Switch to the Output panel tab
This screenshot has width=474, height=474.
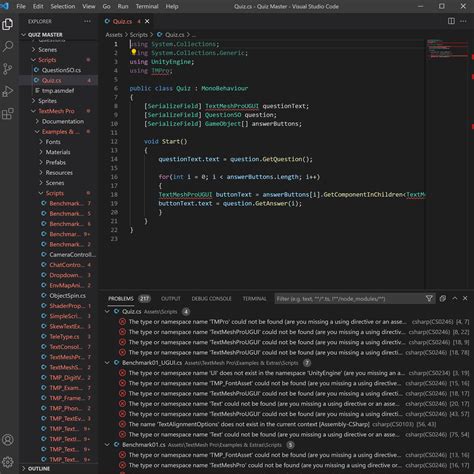(x=171, y=299)
